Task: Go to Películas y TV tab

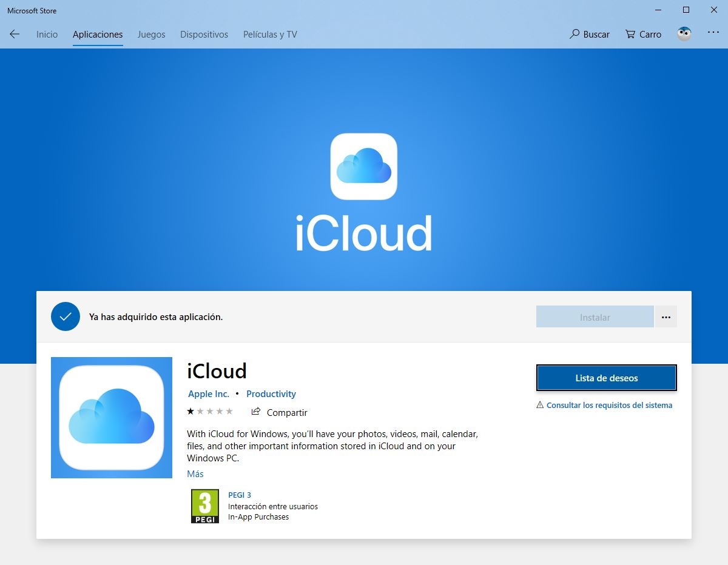Action: point(270,34)
